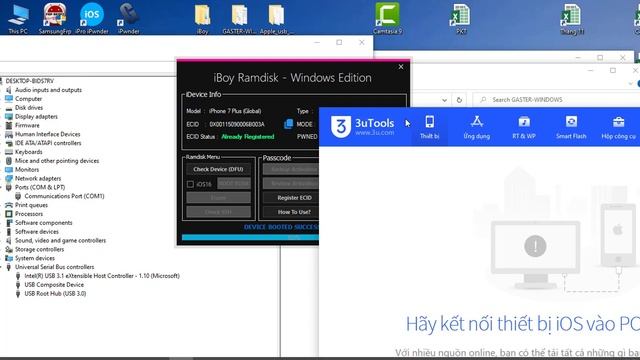640x360 pixels.
Task: Open the iPro iPwnder desktop shortcut
Action: (x=92, y=18)
